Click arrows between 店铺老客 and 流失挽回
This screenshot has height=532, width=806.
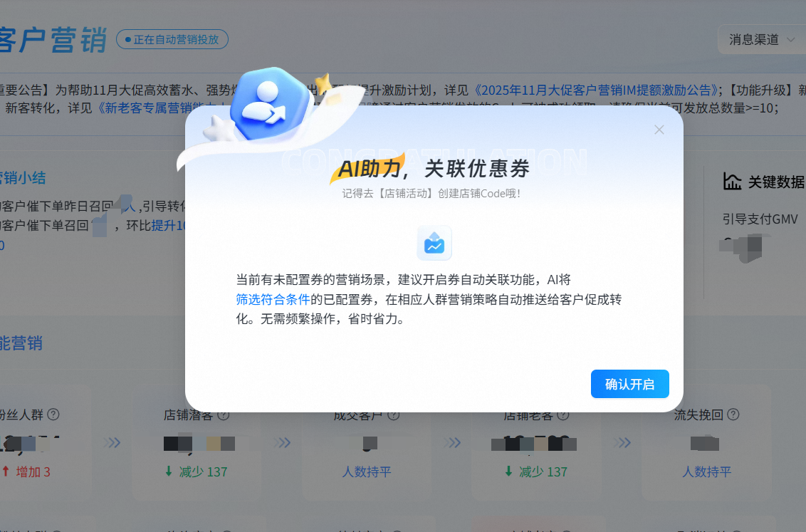[622, 443]
